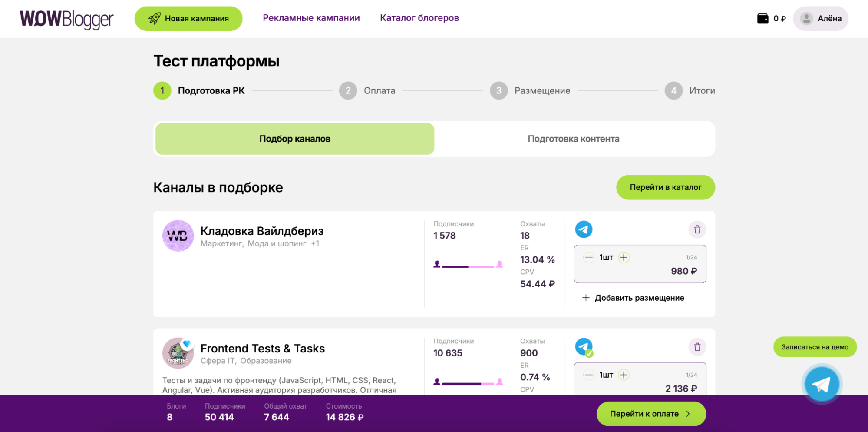Click the Frontend Tests & Tasks avatar
The height and width of the screenshot is (432, 868).
pyautogui.click(x=178, y=353)
